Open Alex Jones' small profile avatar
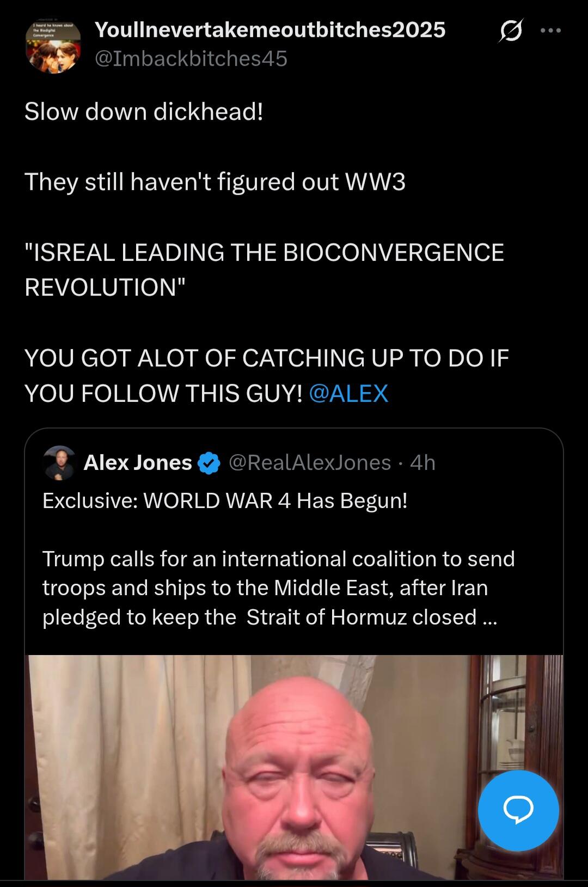Viewport: 588px width, 887px height. point(59,463)
